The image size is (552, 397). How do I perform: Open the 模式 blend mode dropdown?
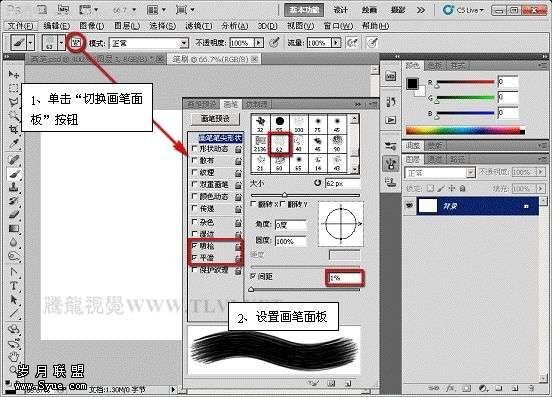[149, 43]
